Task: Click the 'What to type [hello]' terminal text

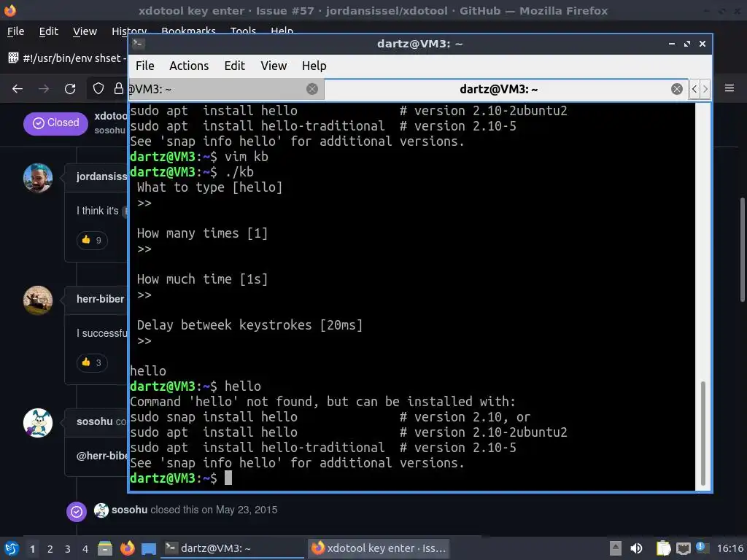Action: click(209, 187)
